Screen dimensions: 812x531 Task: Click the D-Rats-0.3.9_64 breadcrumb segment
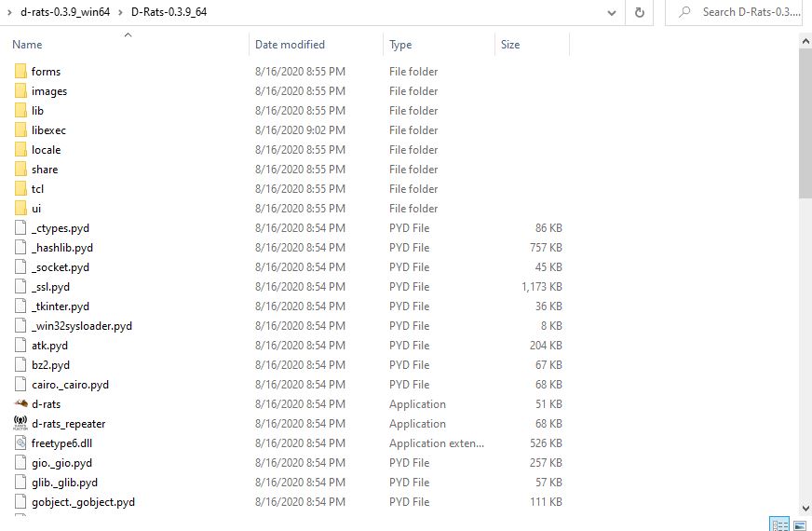(169, 12)
